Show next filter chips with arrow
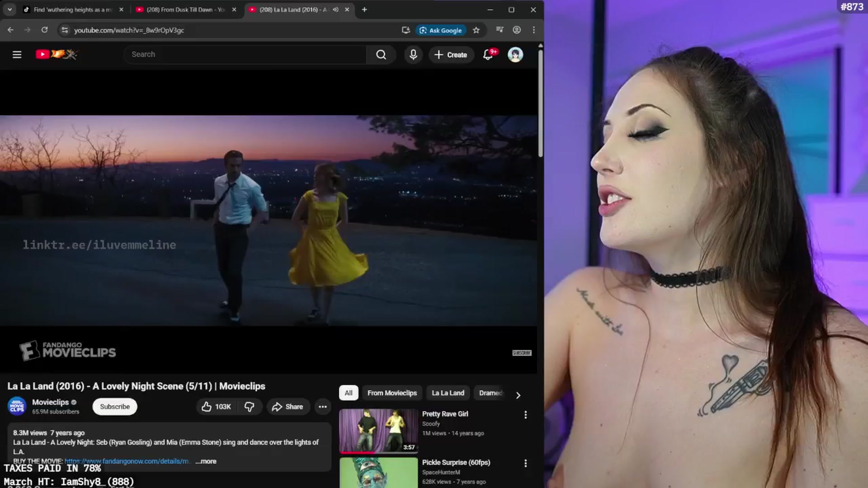The image size is (868, 488). 518,395
